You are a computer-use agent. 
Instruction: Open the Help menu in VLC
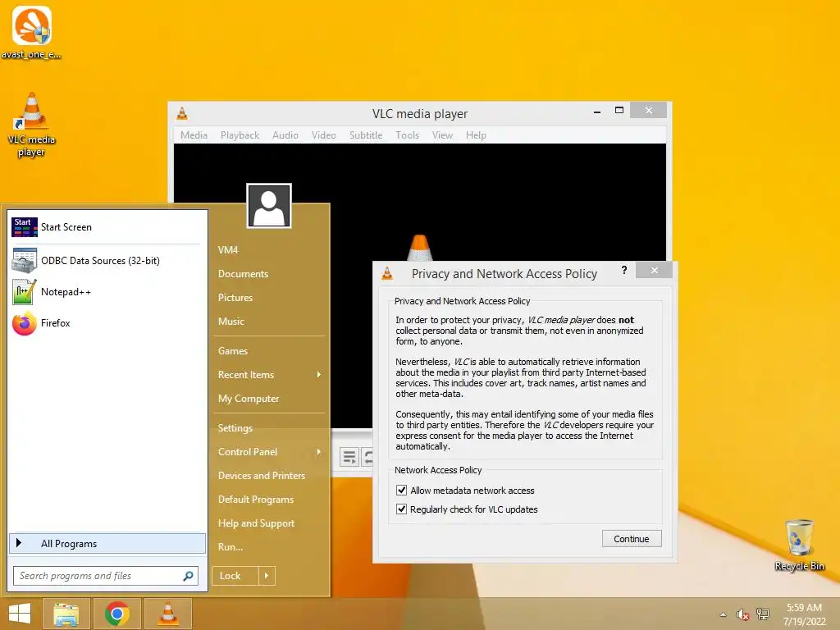coord(476,135)
